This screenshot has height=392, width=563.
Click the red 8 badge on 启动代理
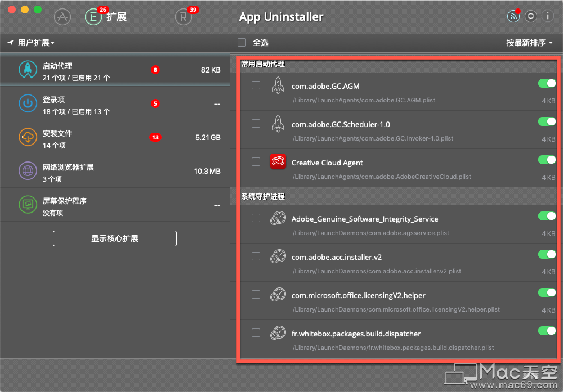pos(155,70)
